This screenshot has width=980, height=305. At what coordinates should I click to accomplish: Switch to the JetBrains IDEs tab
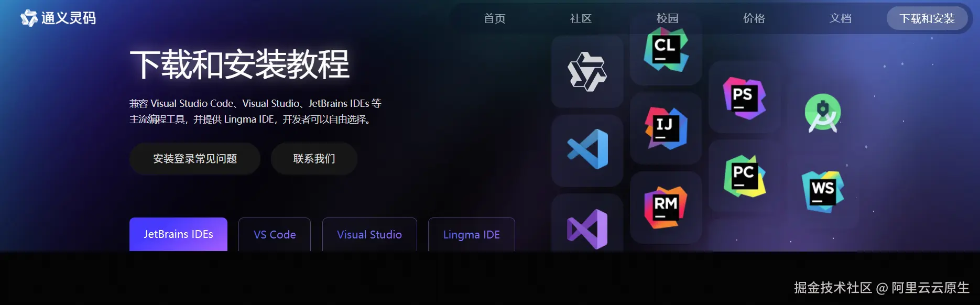178,234
